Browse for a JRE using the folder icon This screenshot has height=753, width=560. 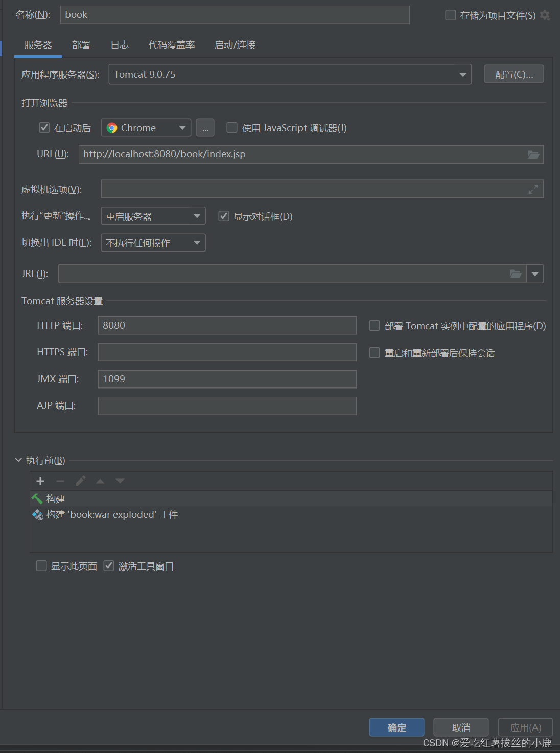(x=516, y=274)
